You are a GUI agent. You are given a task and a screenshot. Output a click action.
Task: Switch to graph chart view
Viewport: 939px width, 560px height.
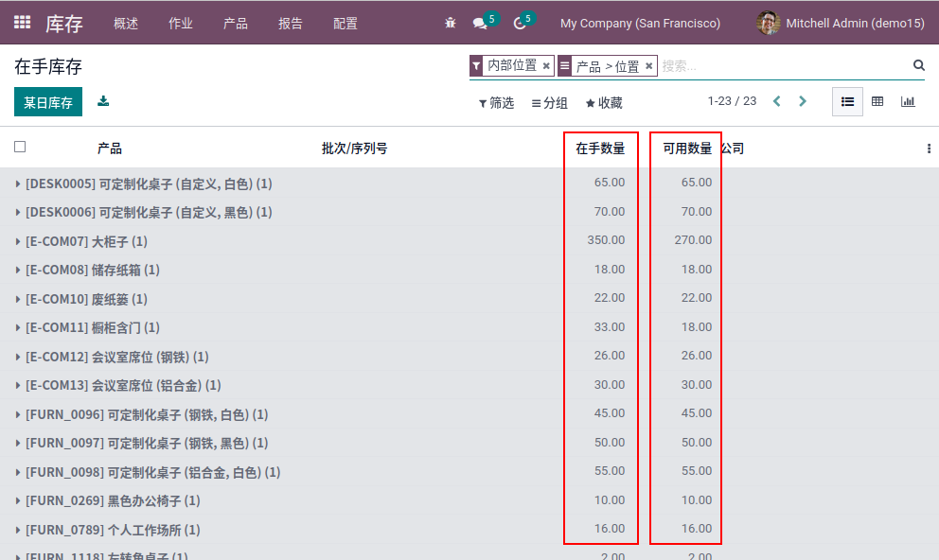pos(908,101)
